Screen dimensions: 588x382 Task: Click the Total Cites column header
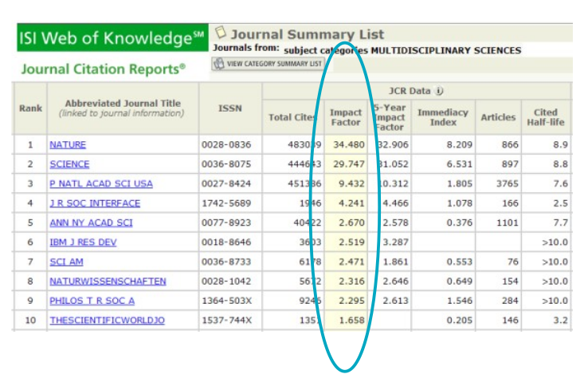click(292, 118)
